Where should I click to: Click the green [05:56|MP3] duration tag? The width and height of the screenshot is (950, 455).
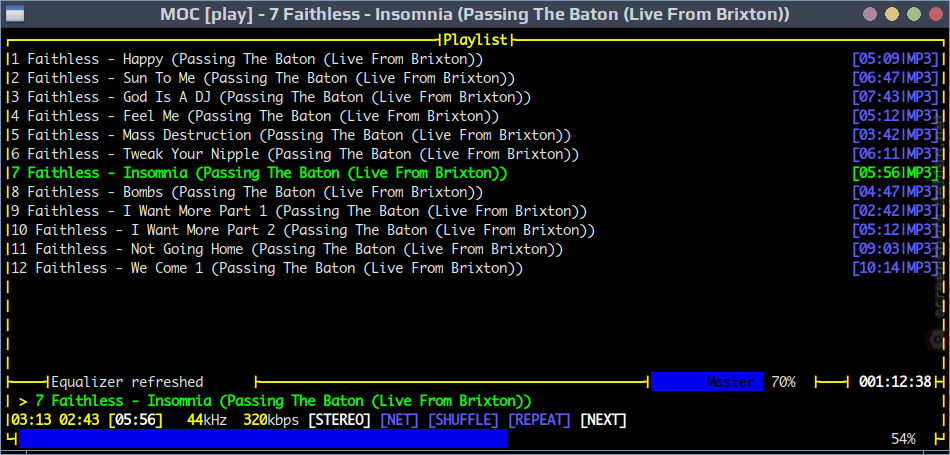[895, 173]
